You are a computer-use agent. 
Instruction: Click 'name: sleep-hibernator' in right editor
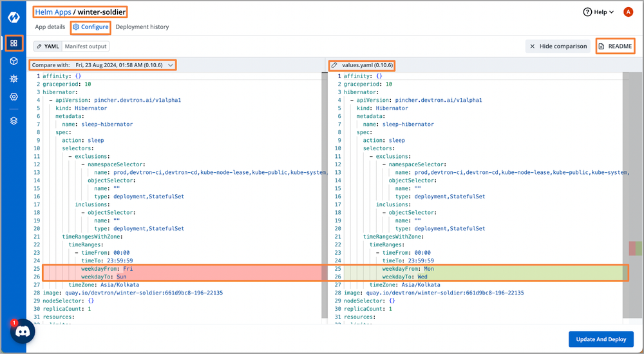click(398, 124)
